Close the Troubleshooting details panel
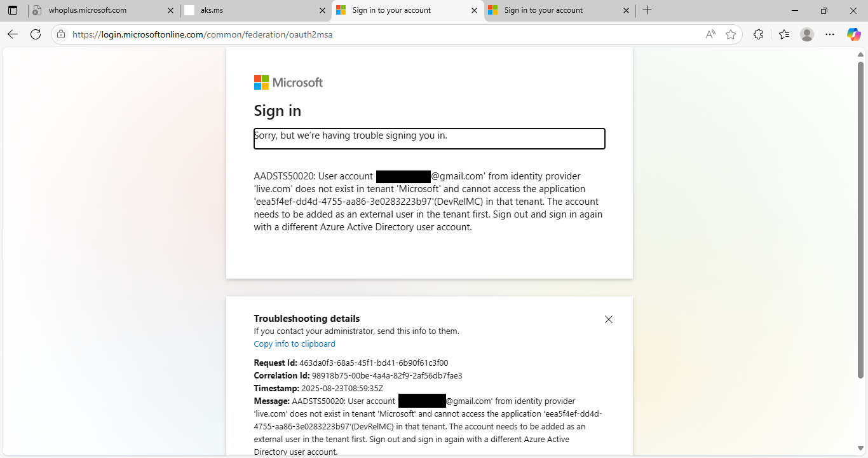This screenshot has width=868, height=458. (x=609, y=319)
